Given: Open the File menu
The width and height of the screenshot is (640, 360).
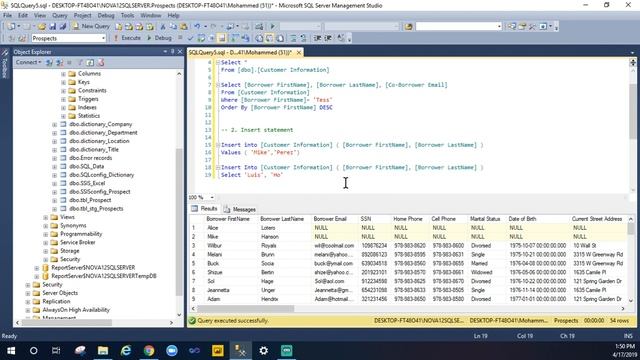Looking at the screenshot, I should pyautogui.click(x=7, y=16).
